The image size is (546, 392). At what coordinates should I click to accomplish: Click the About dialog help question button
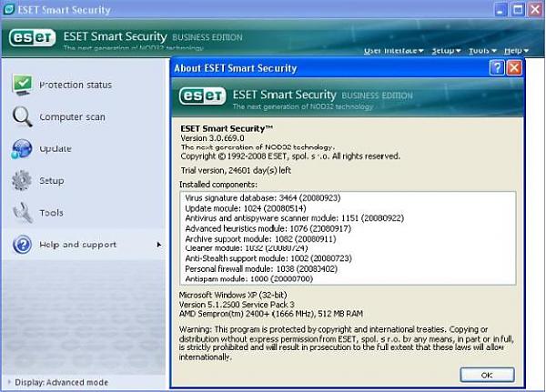click(x=497, y=67)
